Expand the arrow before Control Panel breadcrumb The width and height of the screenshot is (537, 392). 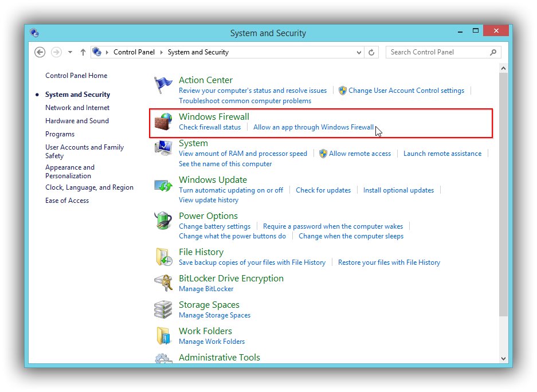point(107,52)
